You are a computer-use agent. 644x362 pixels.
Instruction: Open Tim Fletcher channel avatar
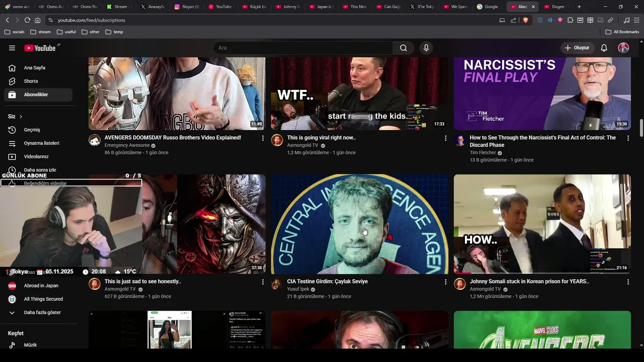point(460,140)
